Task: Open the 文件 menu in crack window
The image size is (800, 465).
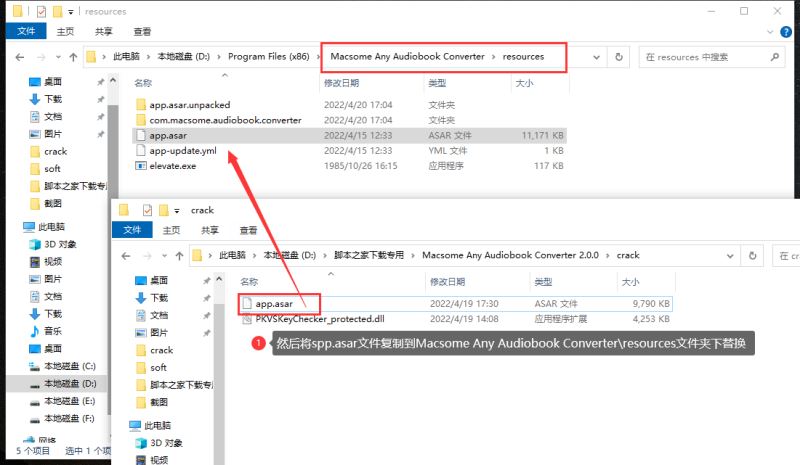Action: (x=132, y=230)
